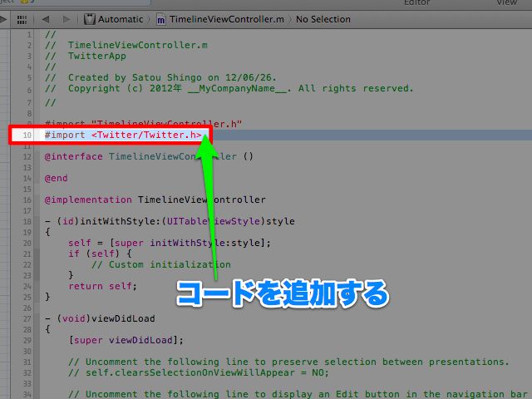The image size is (532, 399).
Task: Go forward with the right arrow
Action: coord(66,19)
